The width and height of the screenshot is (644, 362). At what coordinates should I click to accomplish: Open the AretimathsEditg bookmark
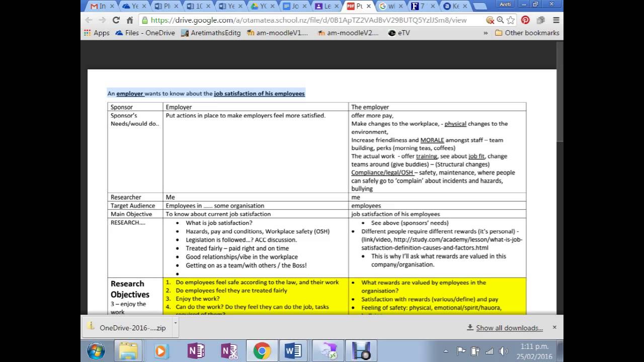tap(211, 33)
